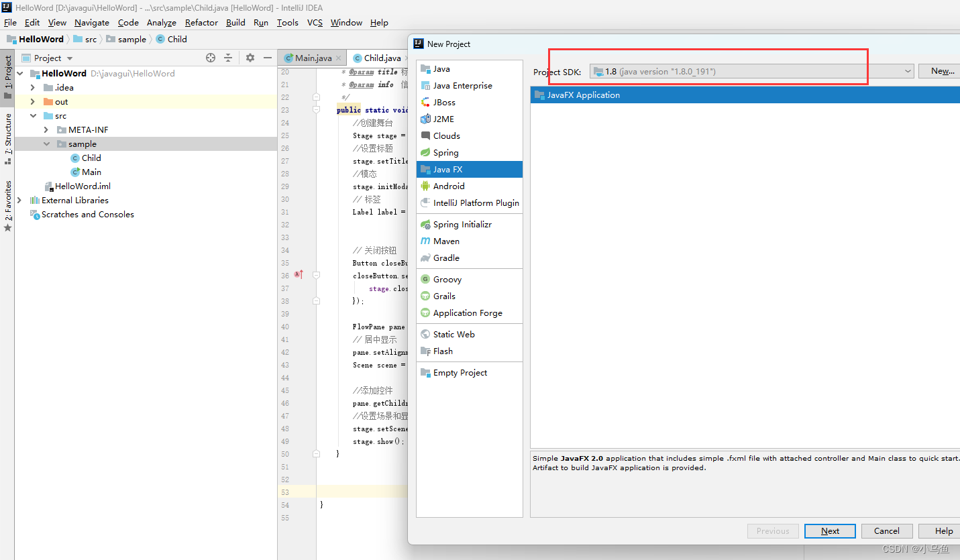Toggle the 2: Favorites tool window

click(x=7, y=207)
